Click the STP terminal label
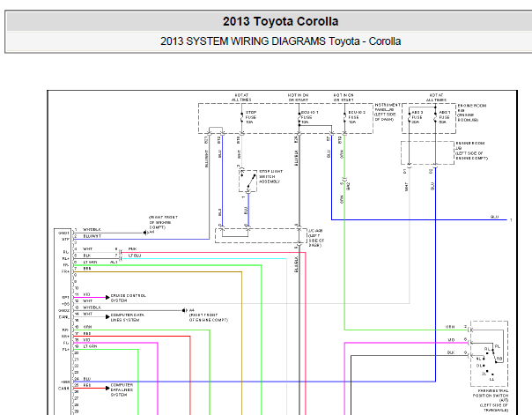 click(x=65, y=240)
